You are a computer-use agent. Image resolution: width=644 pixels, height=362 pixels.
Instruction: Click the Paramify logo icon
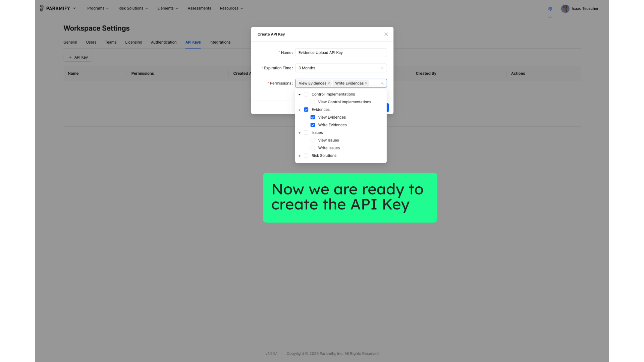tap(42, 8)
